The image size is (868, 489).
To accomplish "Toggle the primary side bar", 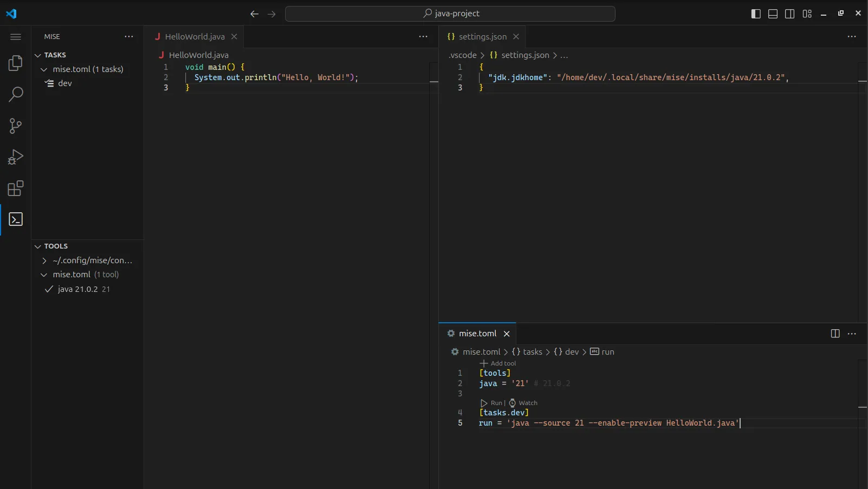I will tap(756, 14).
